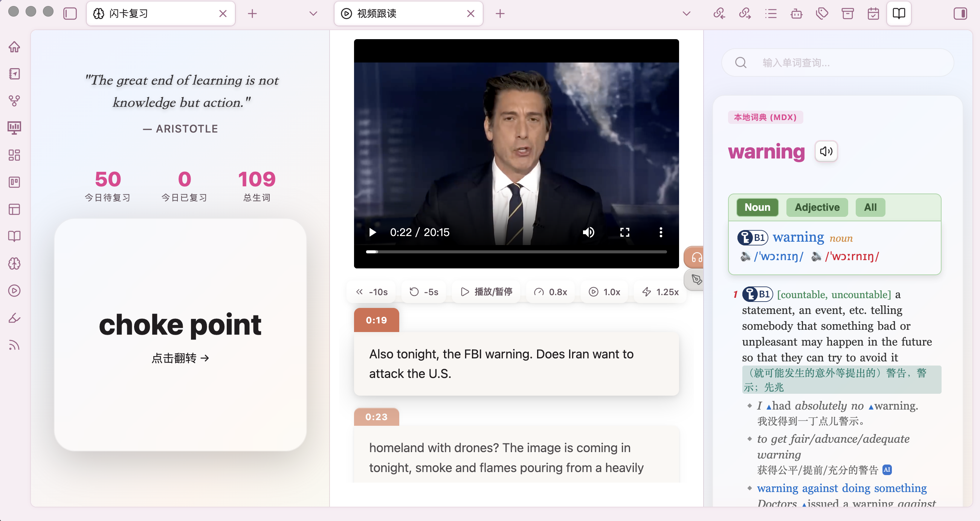Click the tag icon in top toolbar
This screenshot has width=980, height=521.
click(x=822, y=14)
